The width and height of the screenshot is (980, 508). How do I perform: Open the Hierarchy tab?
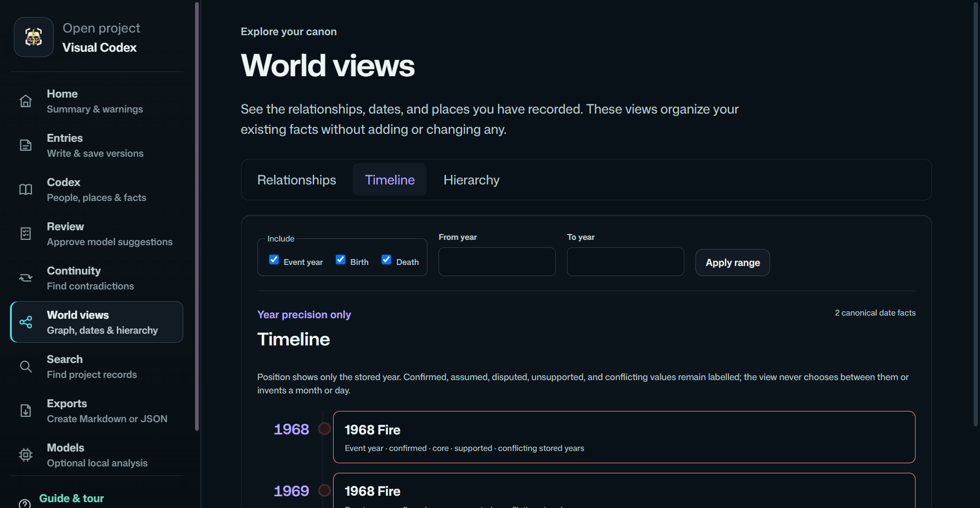tap(472, 180)
